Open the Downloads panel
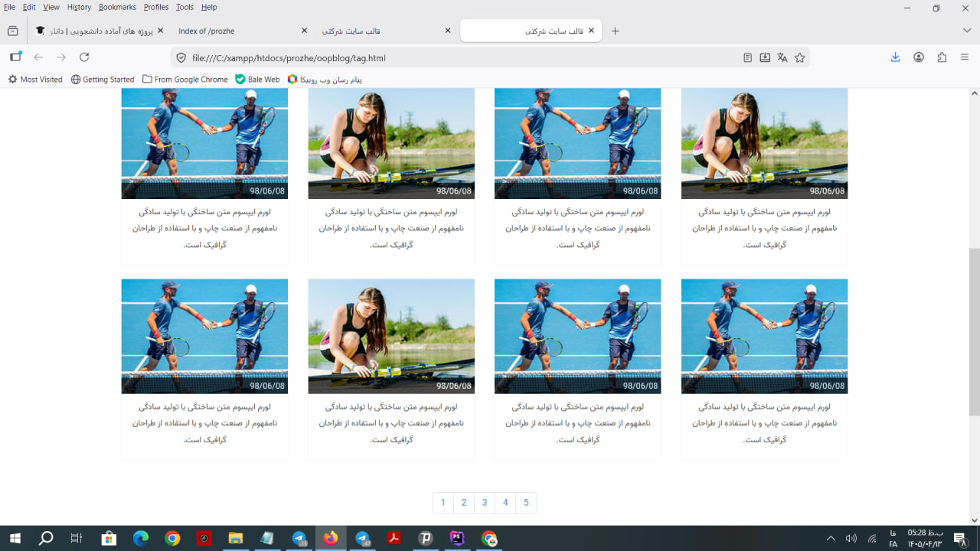The image size is (980, 551). (x=895, y=57)
